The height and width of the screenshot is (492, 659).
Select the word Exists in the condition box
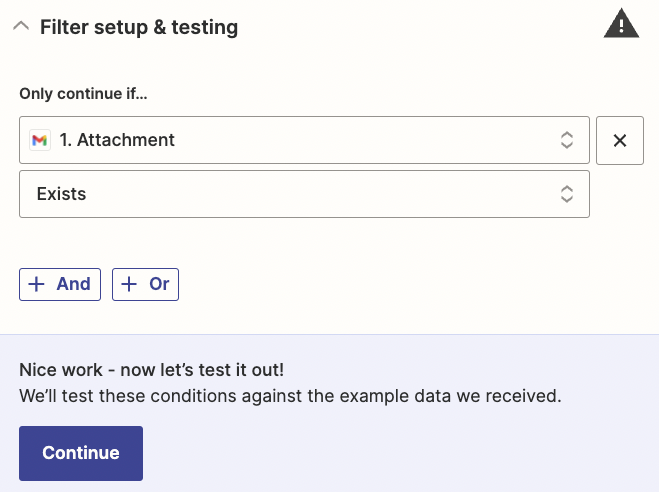[x=61, y=194]
